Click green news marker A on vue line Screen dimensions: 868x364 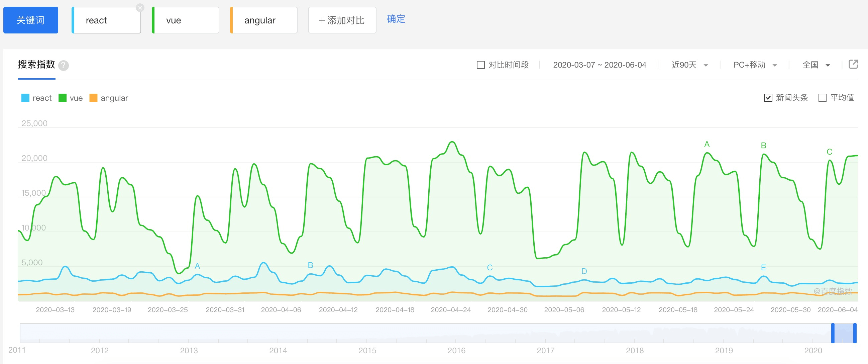[x=707, y=144]
